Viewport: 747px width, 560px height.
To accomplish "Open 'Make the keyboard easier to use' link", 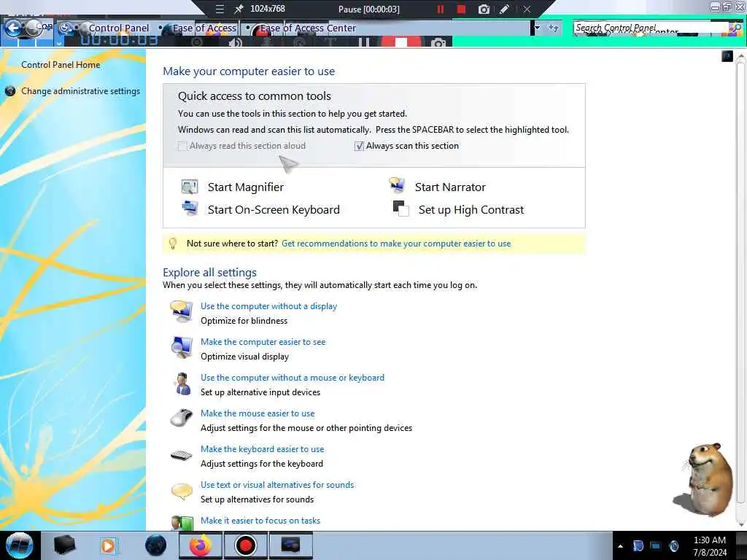I will (262, 449).
